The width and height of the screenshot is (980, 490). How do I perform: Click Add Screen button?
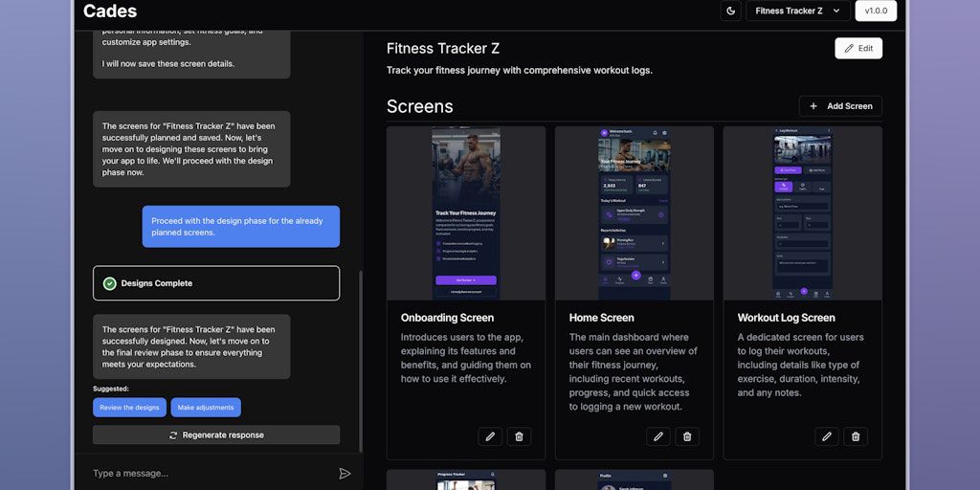(x=840, y=106)
